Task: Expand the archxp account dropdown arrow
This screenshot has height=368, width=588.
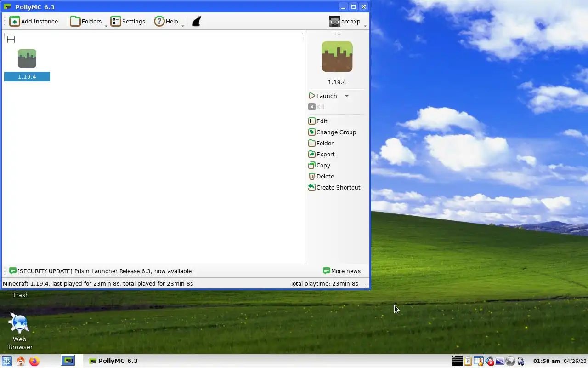Action: pyautogui.click(x=365, y=26)
